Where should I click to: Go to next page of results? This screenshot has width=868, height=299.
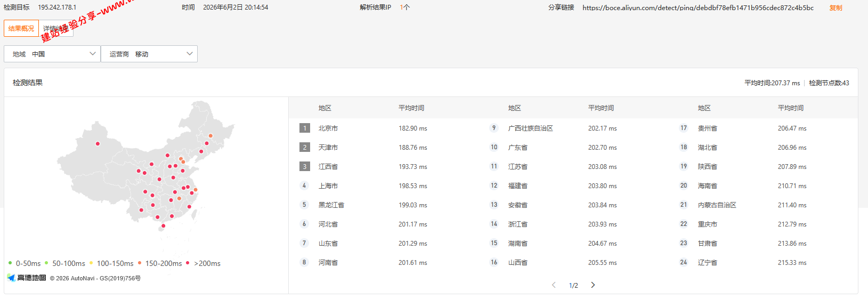click(593, 285)
